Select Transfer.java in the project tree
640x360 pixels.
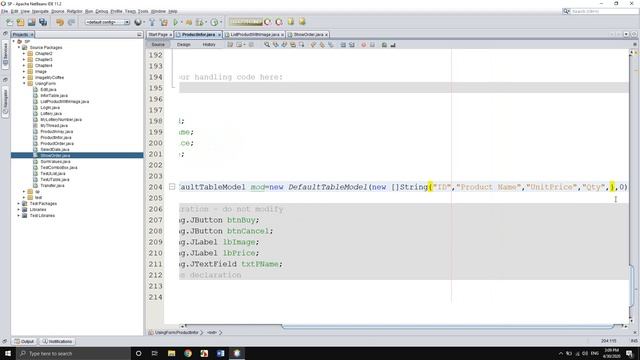click(x=52, y=185)
